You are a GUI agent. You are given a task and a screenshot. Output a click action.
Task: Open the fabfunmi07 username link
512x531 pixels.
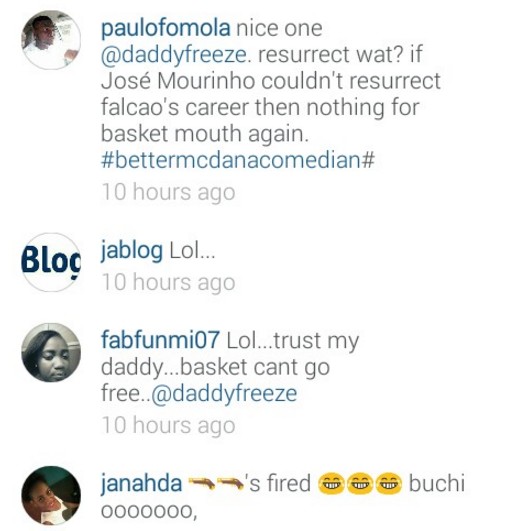[x=160, y=340]
